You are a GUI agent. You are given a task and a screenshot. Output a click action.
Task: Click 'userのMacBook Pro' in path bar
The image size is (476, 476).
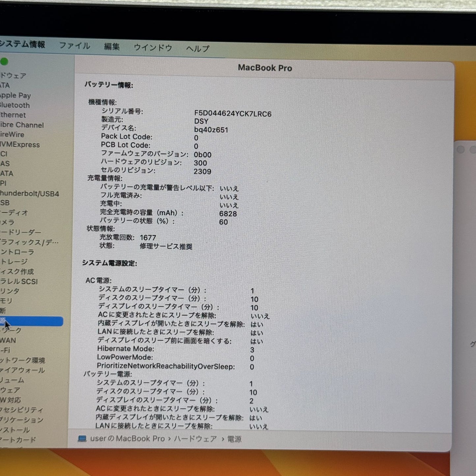tap(127, 438)
